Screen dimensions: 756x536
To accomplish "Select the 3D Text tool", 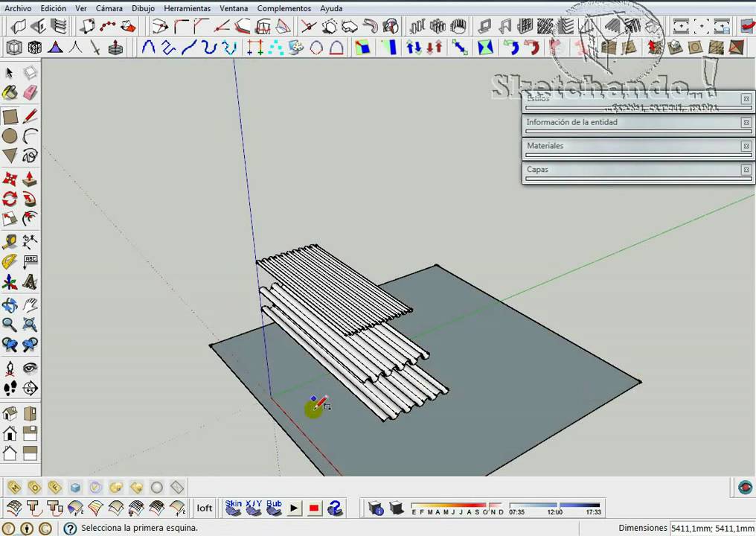I will pyautogui.click(x=30, y=281).
